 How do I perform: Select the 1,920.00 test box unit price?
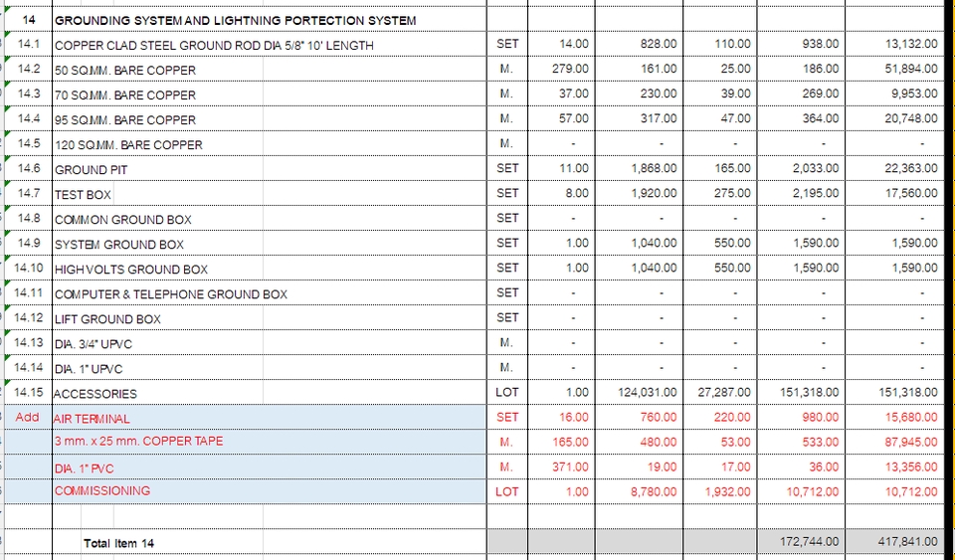639,194
